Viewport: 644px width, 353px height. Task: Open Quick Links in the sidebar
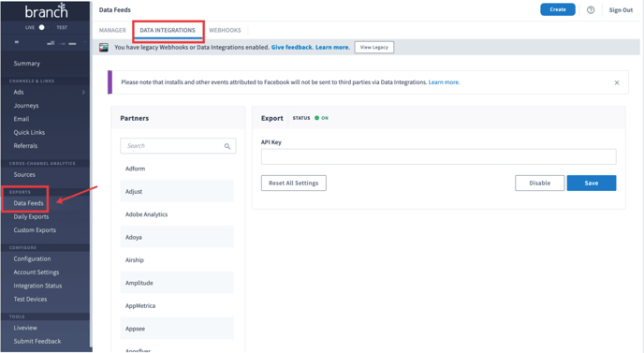coord(29,132)
